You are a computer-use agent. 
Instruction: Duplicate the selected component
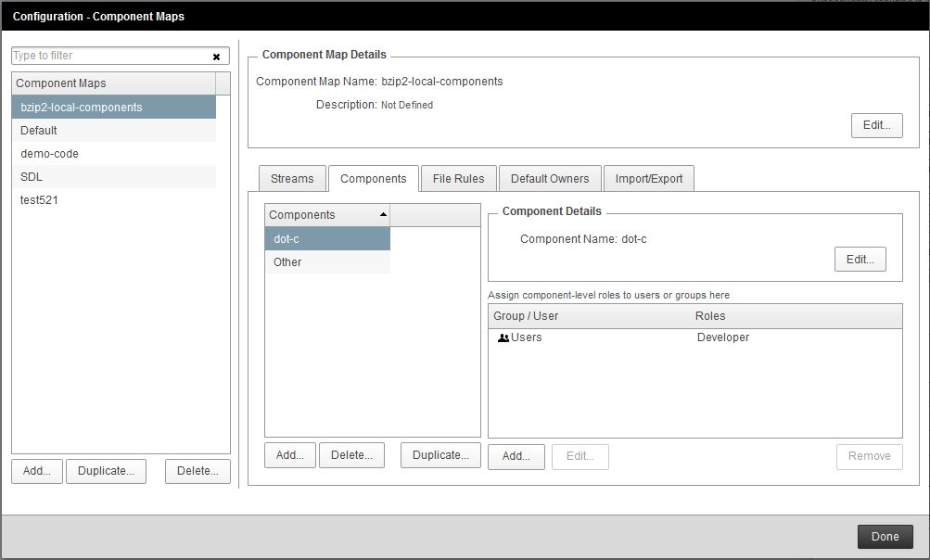click(x=440, y=454)
